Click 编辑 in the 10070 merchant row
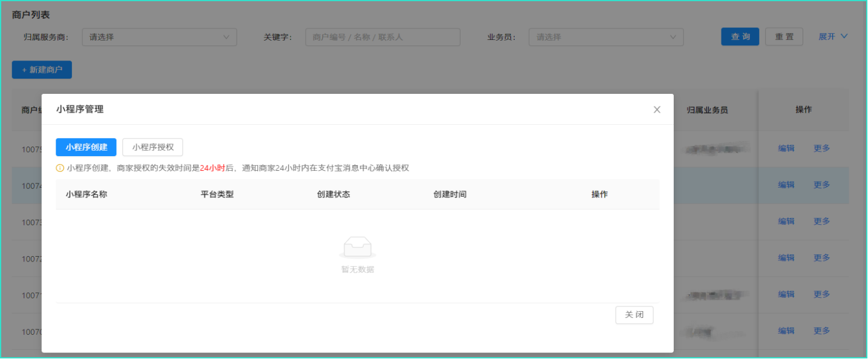Image resolution: width=868 pixels, height=359 pixels. (786, 331)
